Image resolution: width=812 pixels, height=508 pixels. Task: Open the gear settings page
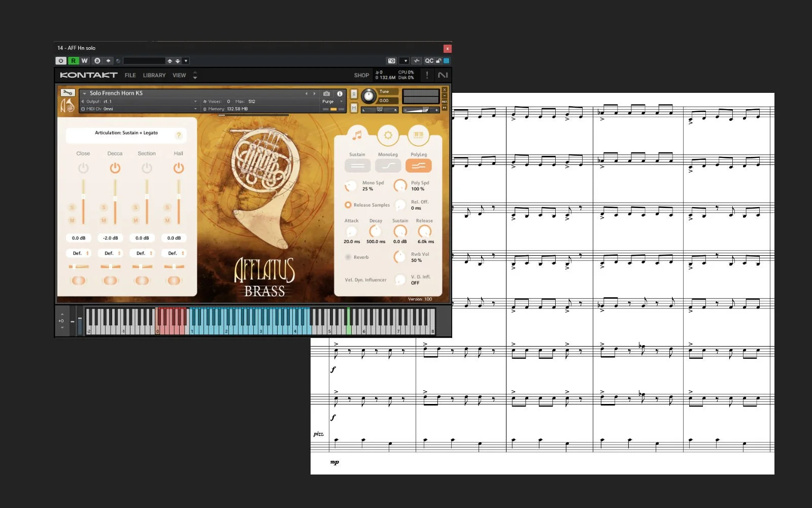(x=388, y=135)
